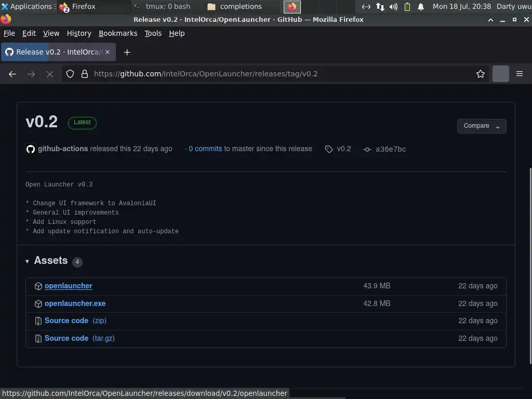532x399 pixels.
Task: Click the bidirectional arrows panel icon
Action: tap(366, 7)
